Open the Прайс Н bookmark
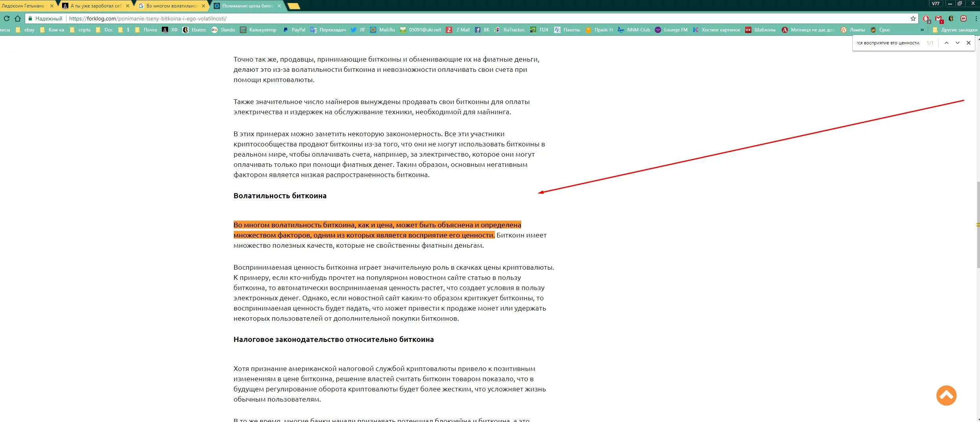The height and width of the screenshot is (422, 980). (599, 30)
